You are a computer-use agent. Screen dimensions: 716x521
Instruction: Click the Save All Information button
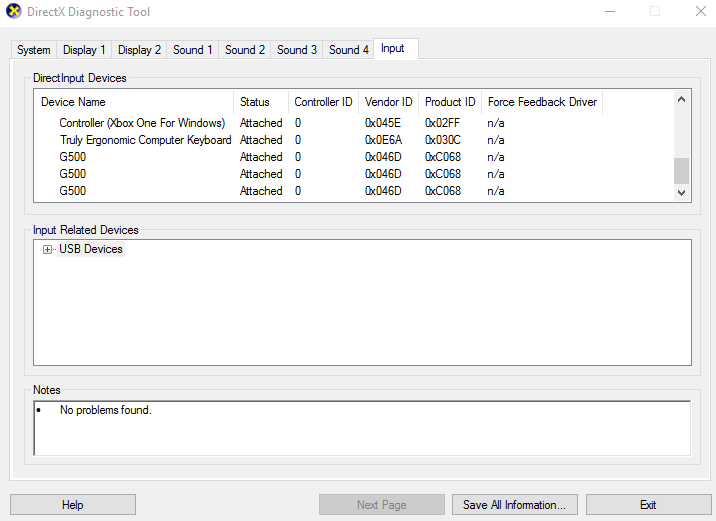(515, 505)
